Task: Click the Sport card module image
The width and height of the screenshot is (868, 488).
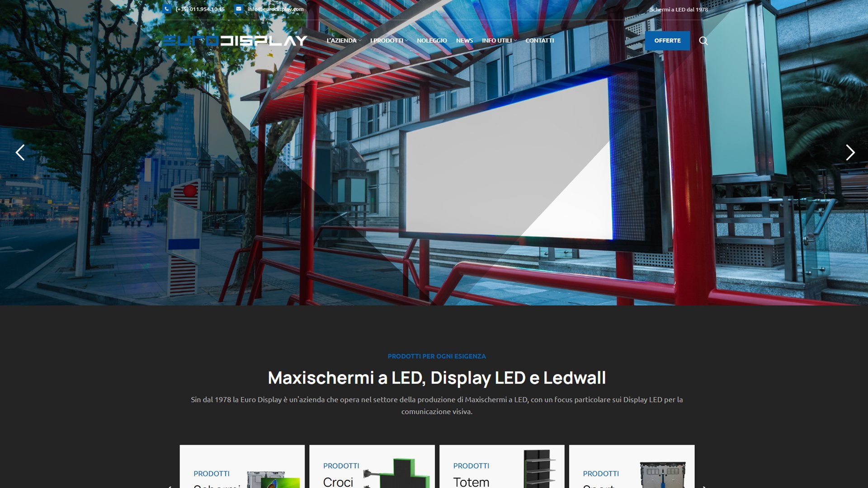Action: click(663, 475)
